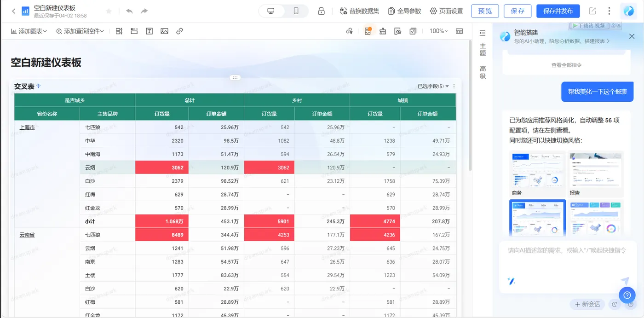Viewport: 644px width, 318px height.
Task: Open 全局参数 global parameters
Action: [x=404, y=11]
